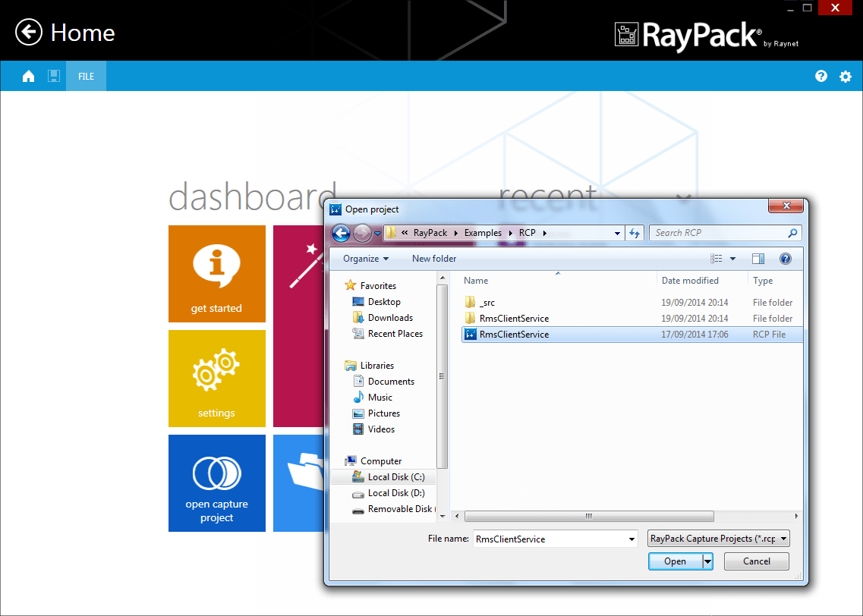
Task: Click the Save icon next to Home
Action: 53,76
